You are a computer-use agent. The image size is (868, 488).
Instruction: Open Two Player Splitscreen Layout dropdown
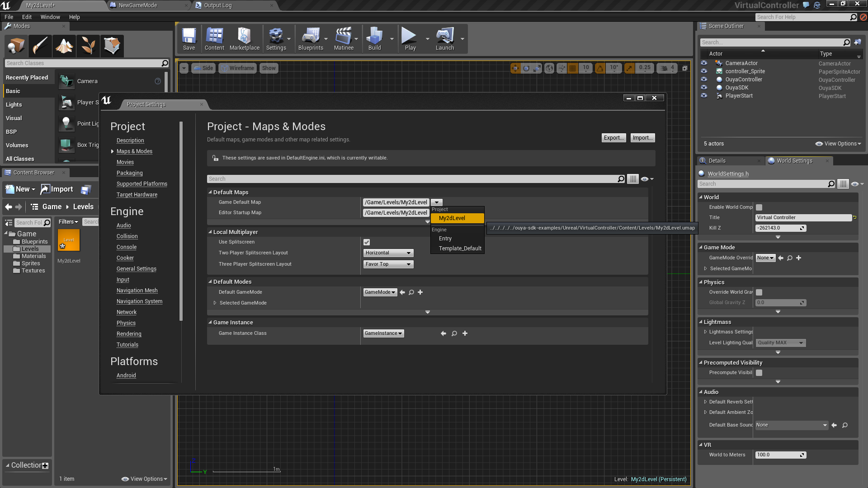tap(388, 253)
